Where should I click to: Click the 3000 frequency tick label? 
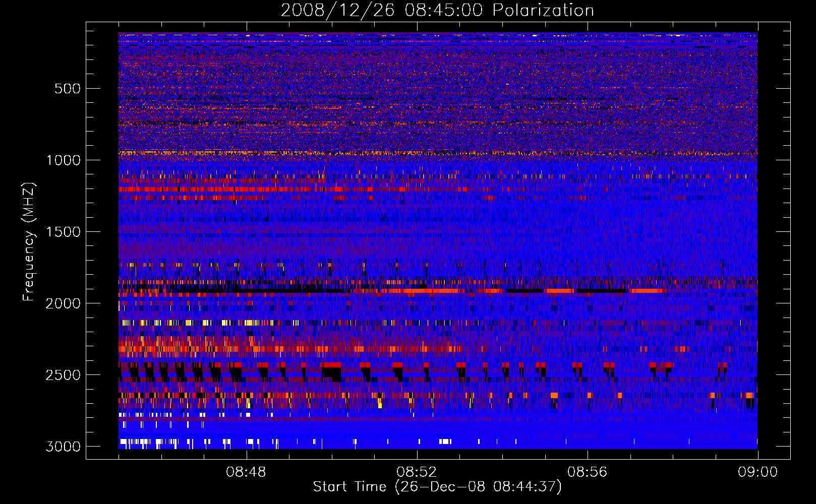click(63, 447)
